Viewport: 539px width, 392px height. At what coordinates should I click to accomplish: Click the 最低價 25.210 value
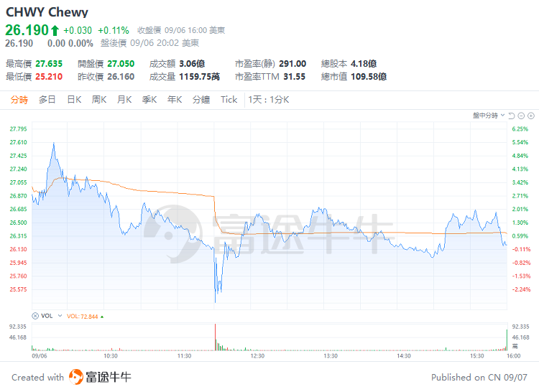point(49,77)
